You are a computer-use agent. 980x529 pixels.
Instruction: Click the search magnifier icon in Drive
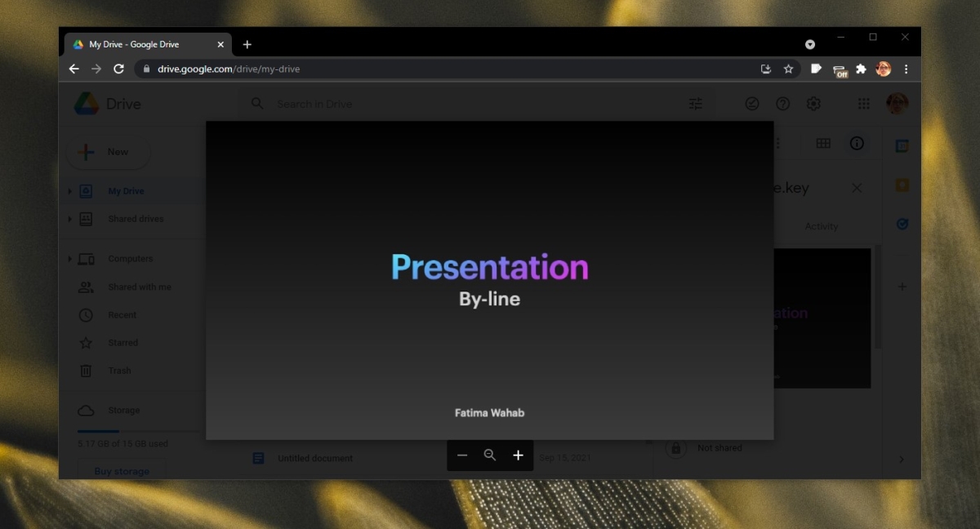(257, 104)
